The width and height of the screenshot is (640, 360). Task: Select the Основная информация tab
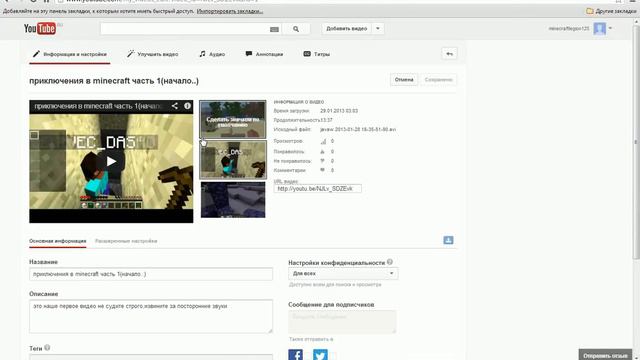58,241
